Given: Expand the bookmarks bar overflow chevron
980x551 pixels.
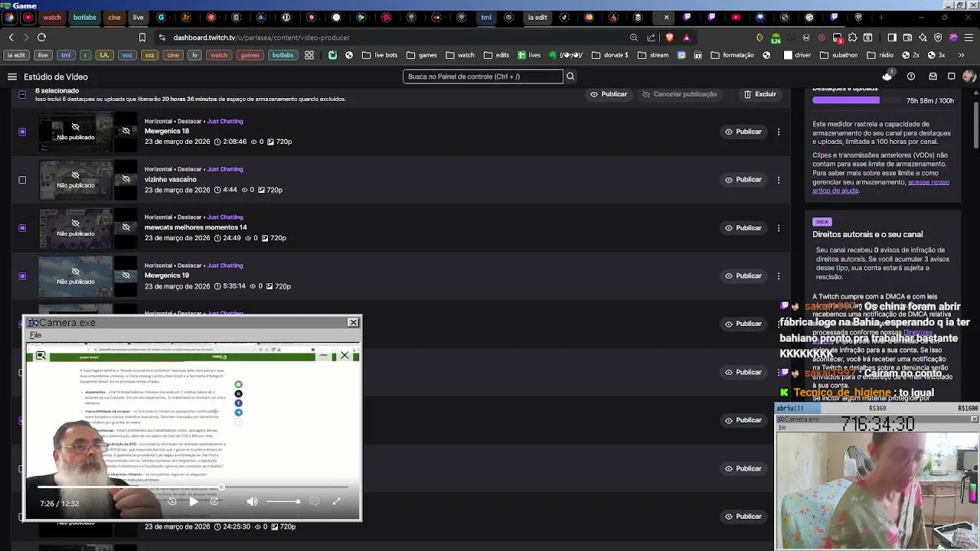Looking at the screenshot, I should point(962,55).
